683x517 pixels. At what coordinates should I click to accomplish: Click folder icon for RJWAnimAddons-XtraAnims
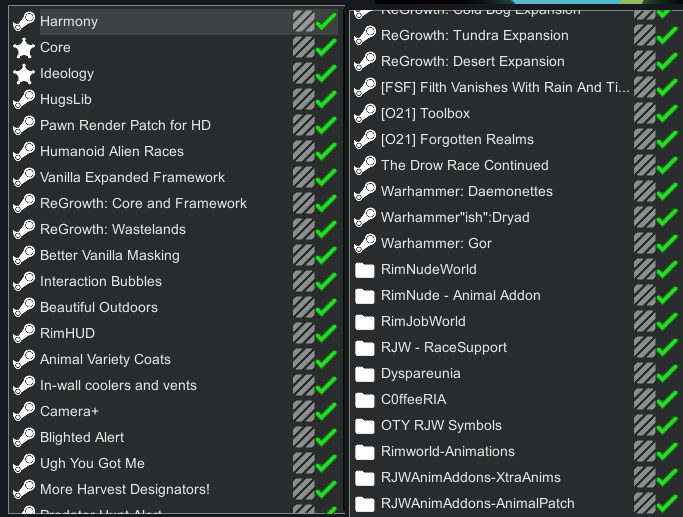tap(365, 478)
